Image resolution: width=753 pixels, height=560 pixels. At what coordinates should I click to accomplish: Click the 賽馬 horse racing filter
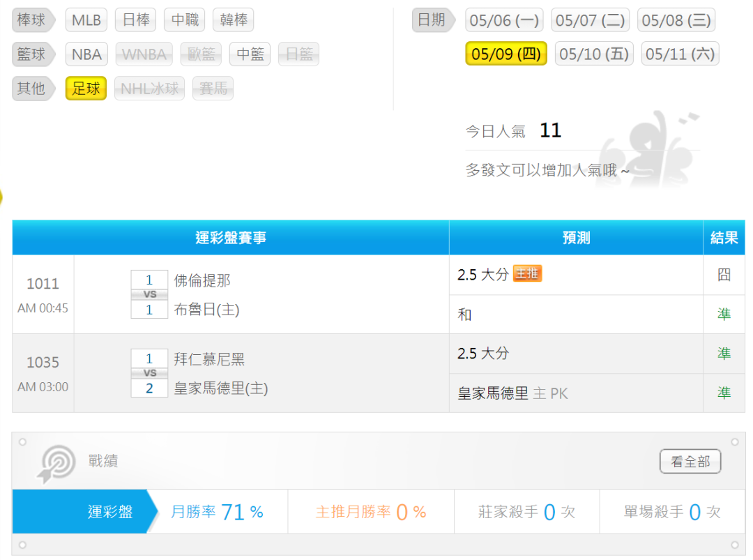213,89
